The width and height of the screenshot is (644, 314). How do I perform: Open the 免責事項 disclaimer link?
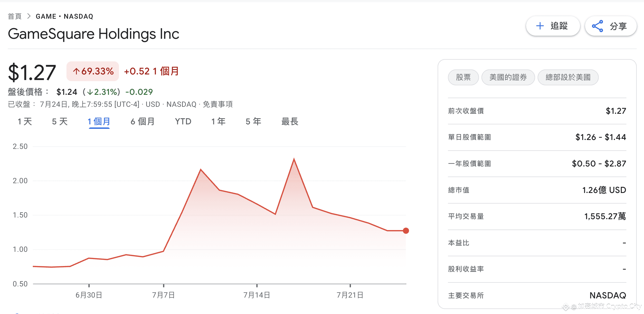(218, 104)
